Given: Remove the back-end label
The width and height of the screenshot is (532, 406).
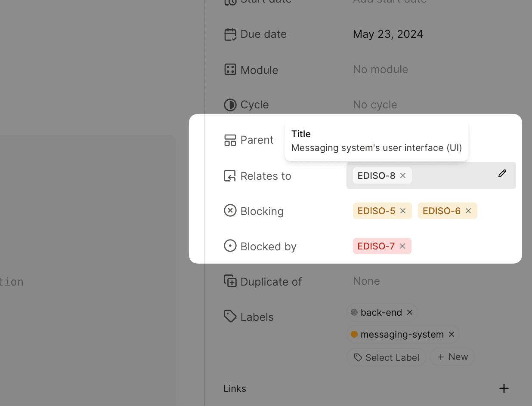Looking at the screenshot, I should coord(410,312).
